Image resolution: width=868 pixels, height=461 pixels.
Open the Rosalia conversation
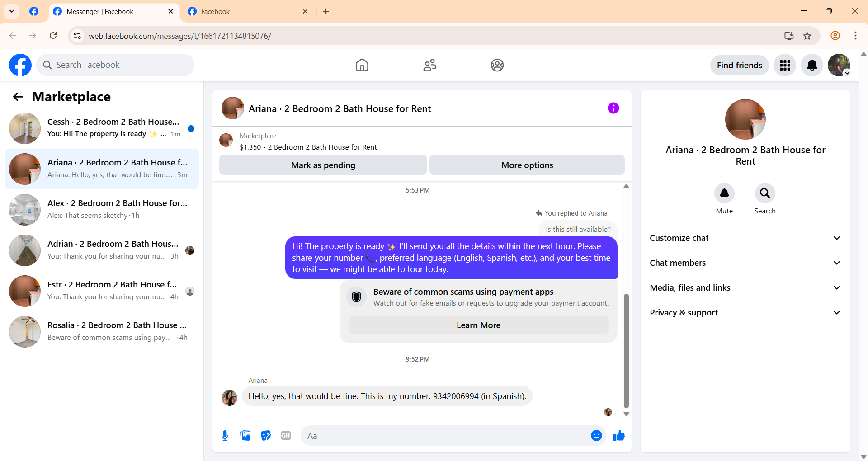tap(102, 332)
